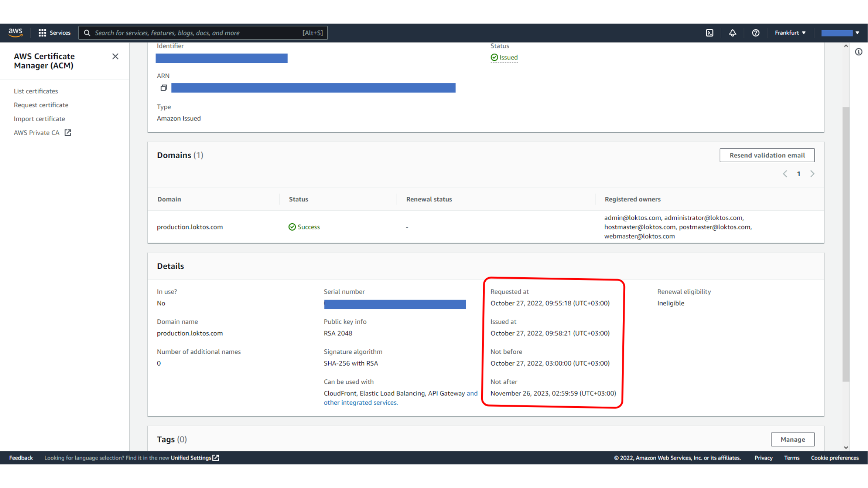Click the Issued at timestamp value

(550, 333)
